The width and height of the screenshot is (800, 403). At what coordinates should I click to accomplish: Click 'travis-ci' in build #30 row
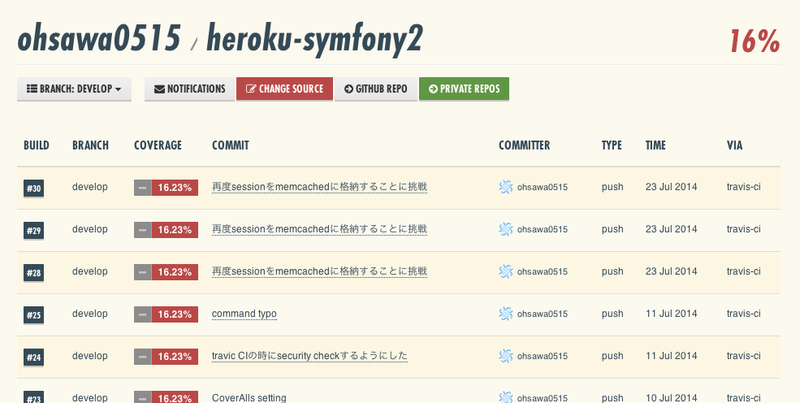click(x=743, y=187)
